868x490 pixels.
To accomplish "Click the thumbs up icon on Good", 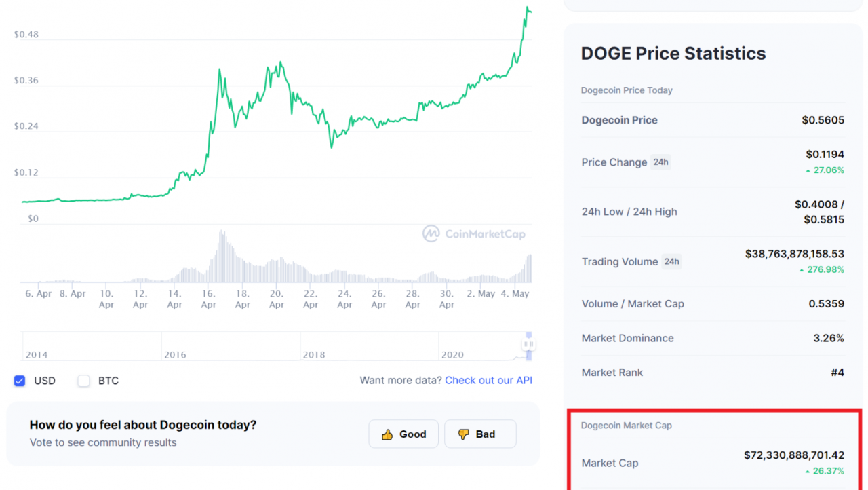I will coord(387,434).
